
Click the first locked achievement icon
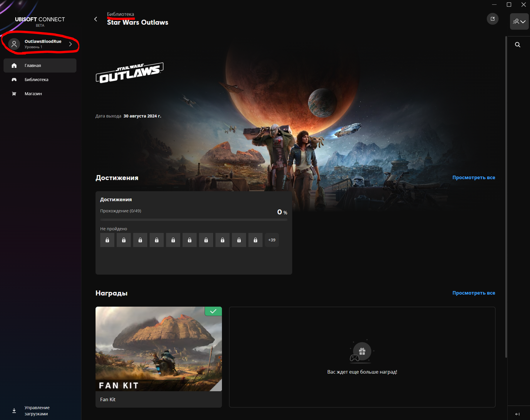(x=107, y=240)
